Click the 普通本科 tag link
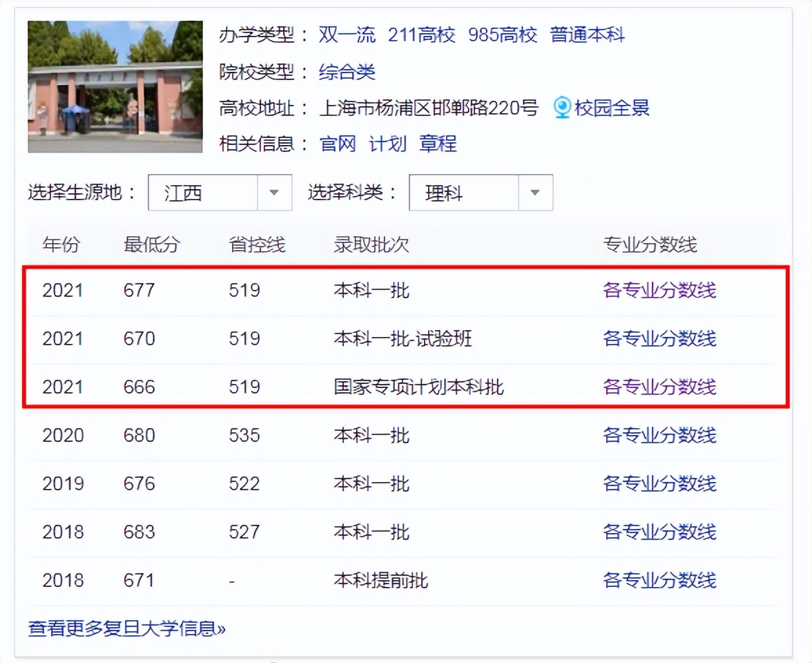This screenshot has height=663, width=812. point(588,35)
